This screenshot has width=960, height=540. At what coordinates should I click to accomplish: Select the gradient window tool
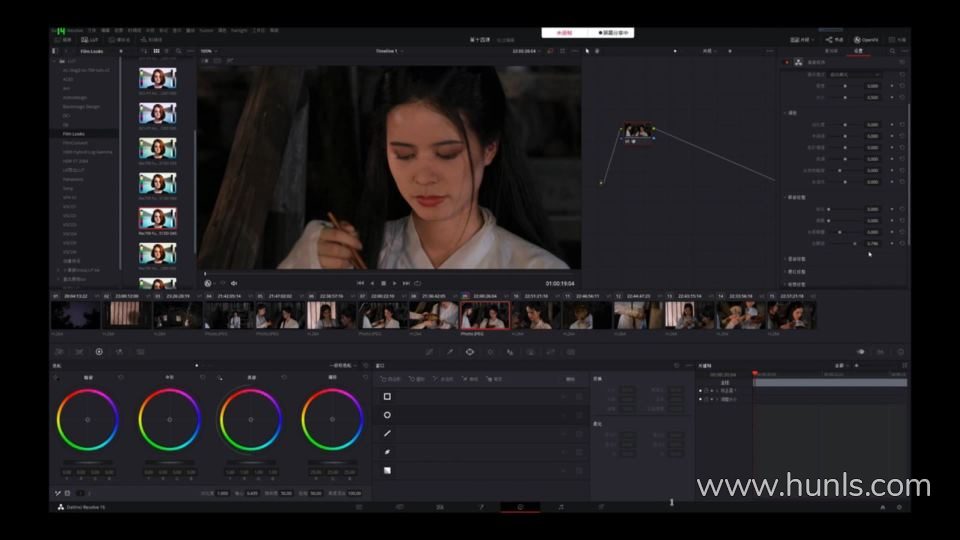click(387, 470)
